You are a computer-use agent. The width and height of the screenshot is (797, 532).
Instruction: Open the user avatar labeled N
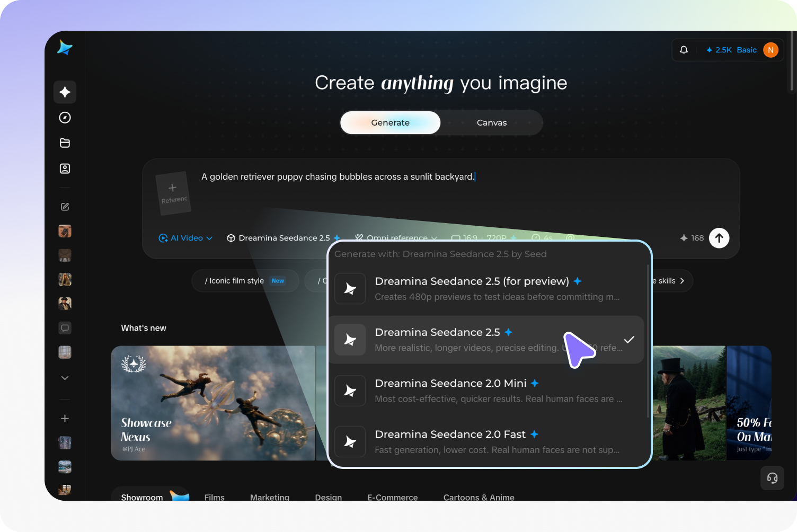click(771, 50)
